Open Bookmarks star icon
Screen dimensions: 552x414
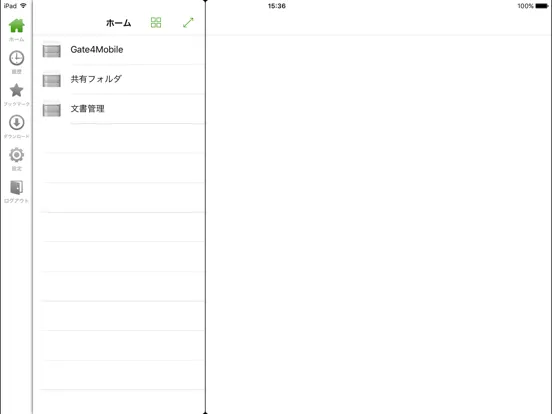pyautogui.click(x=16, y=90)
